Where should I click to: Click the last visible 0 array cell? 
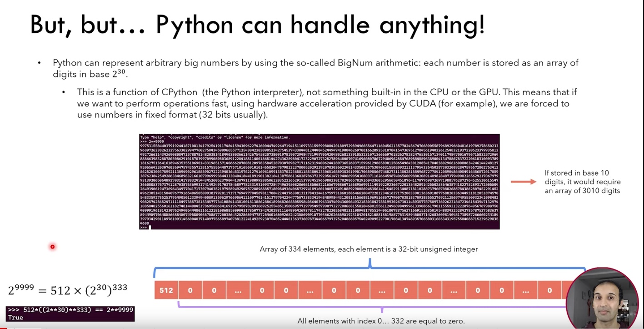[x=549, y=290]
